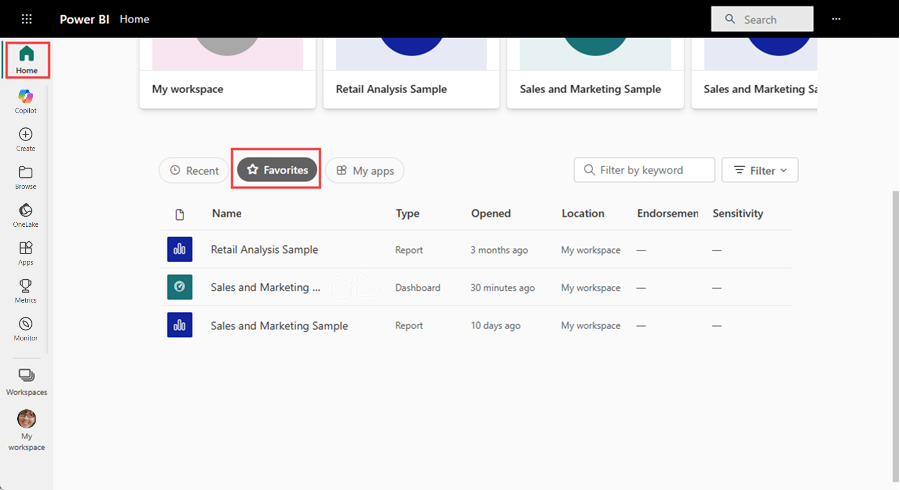Open Workspaces in the sidebar
This screenshot has height=490, width=900.
point(26,382)
